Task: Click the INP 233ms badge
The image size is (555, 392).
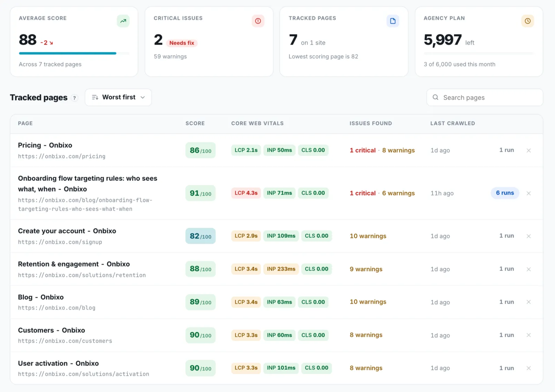Action: (281, 269)
